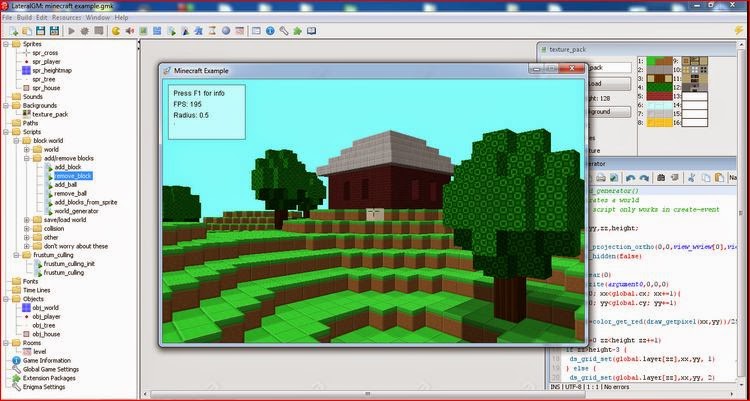Click the Cut scissors icon in script editor
Image resolution: width=750 pixels, height=401 pixels.
coord(691,178)
